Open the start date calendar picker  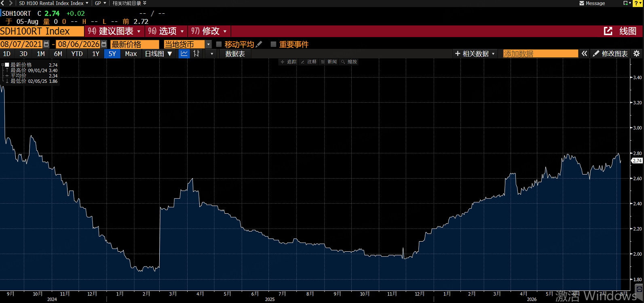(x=46, y=44)
